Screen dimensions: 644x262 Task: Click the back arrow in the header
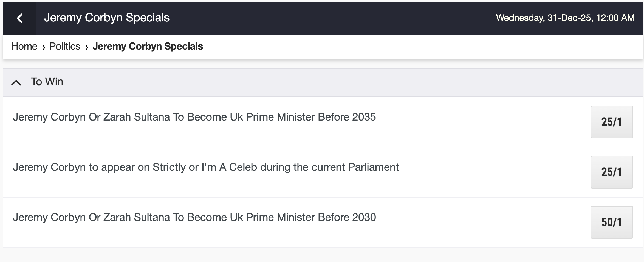coord(19,18)
